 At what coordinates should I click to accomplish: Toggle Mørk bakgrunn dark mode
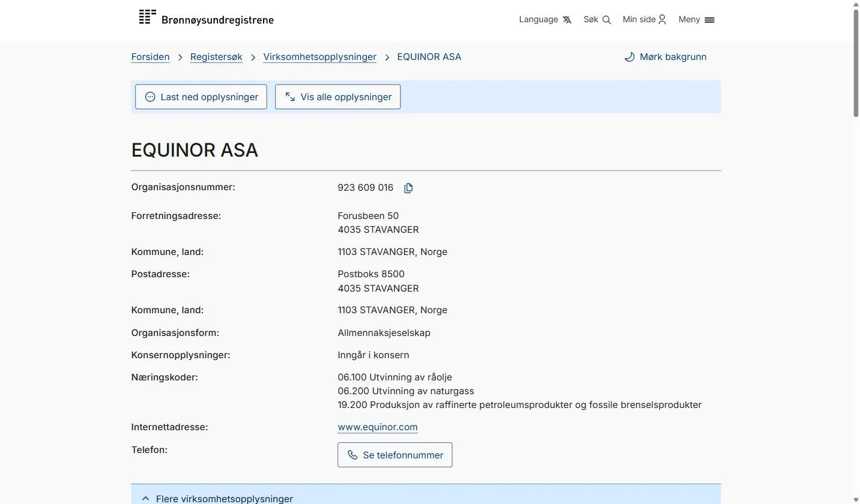tap(665, 57)
